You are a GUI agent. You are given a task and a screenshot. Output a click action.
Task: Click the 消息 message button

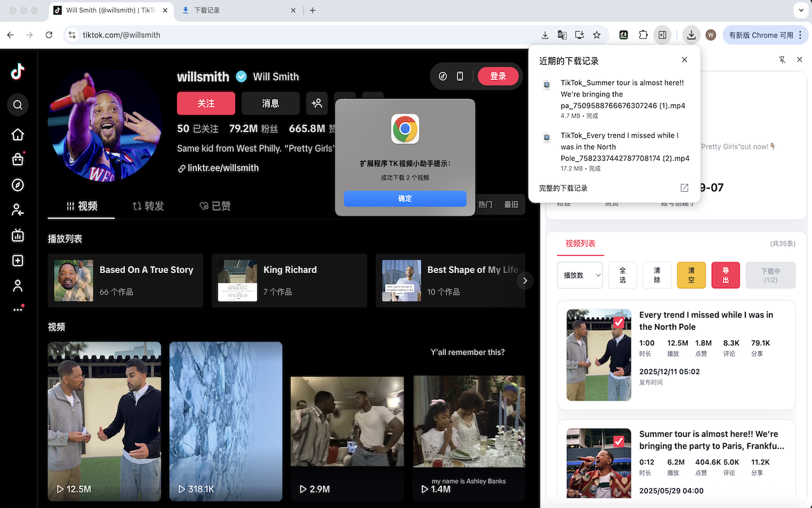[271, 104]
